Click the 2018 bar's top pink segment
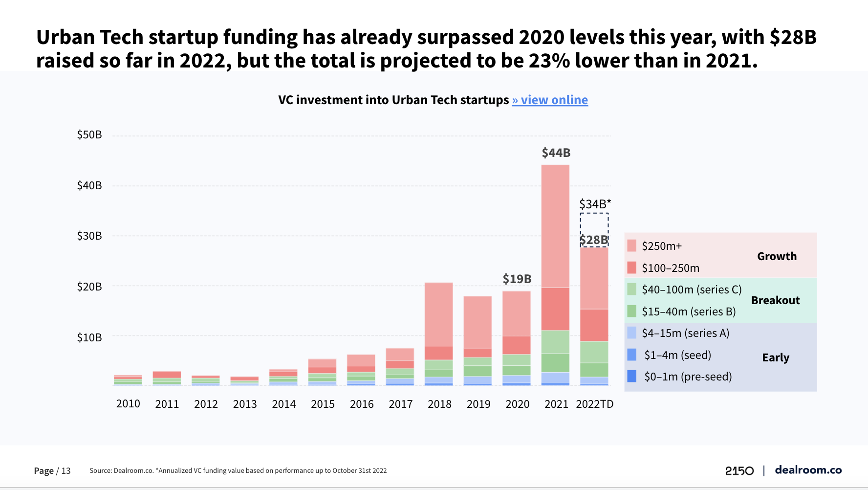This screenshot has height=490, width=868. coord(438,314)
